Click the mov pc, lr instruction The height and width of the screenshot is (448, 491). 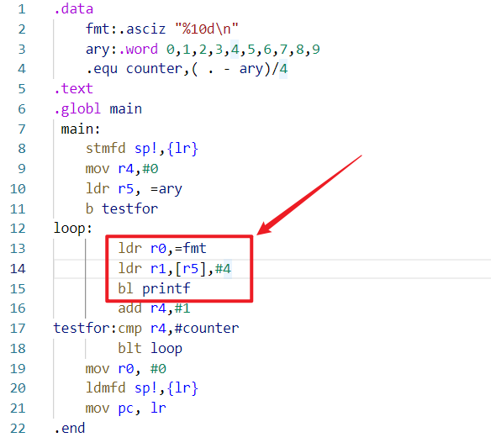pyautogui.click(x=126, y=408)
